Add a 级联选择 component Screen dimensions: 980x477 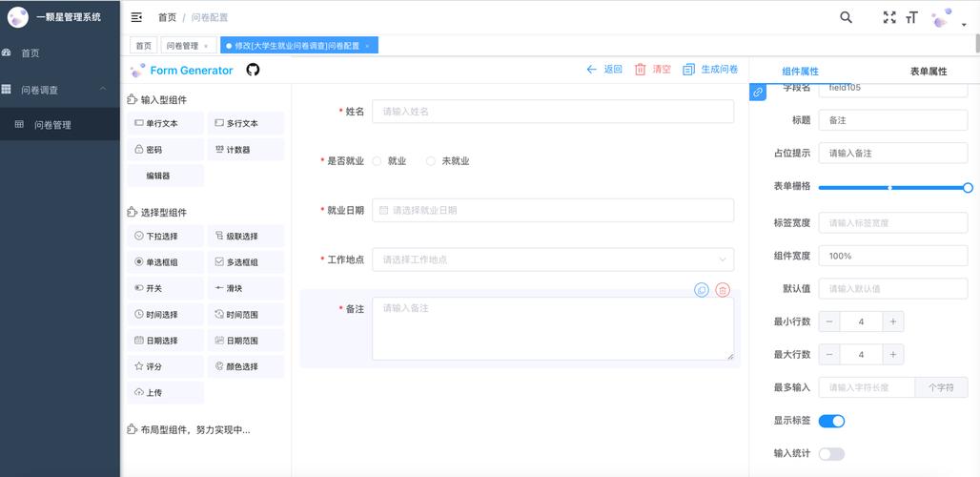coord(246,237)
